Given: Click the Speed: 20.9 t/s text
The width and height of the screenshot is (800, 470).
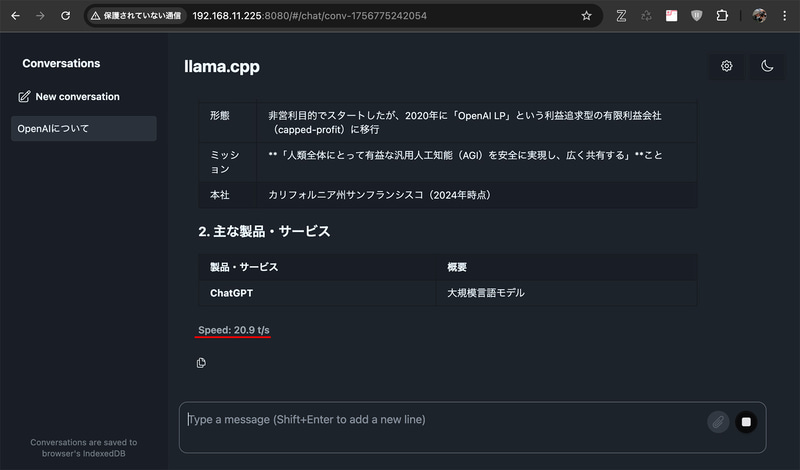Looking at the screenshot, I should coord(234,330).
